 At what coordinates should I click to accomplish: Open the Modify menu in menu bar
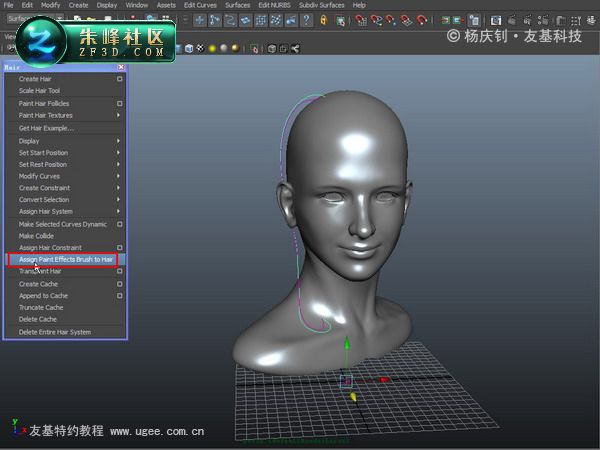(x=51, y=5)
